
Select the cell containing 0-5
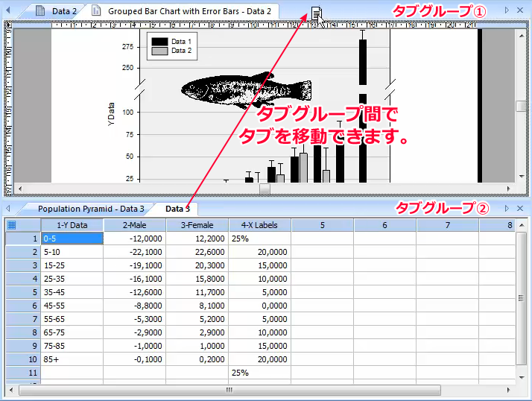point(72,239)
